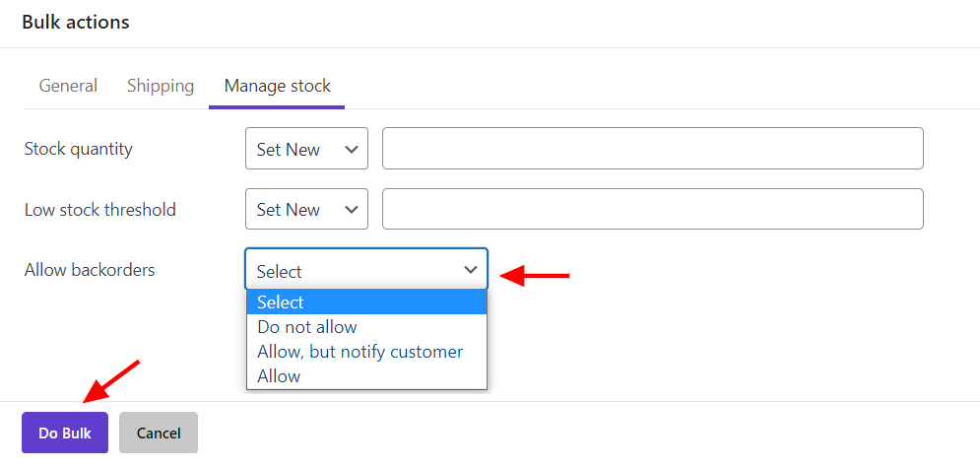The width and height of the screenshot is (980, 467).
Task: Open the Low stock threshold Set New dropdown
Action: (307, 209)
